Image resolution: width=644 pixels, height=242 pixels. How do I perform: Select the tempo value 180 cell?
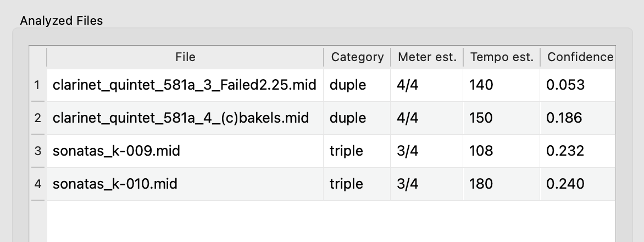click(481, 184)
